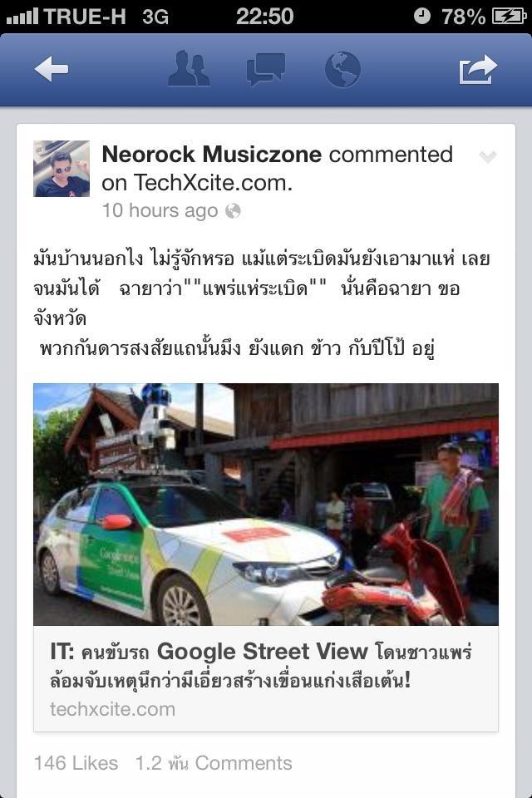Viewport: 532px width, 798px height.
Task: View the 146 Likes list
Action: [76, 763]
